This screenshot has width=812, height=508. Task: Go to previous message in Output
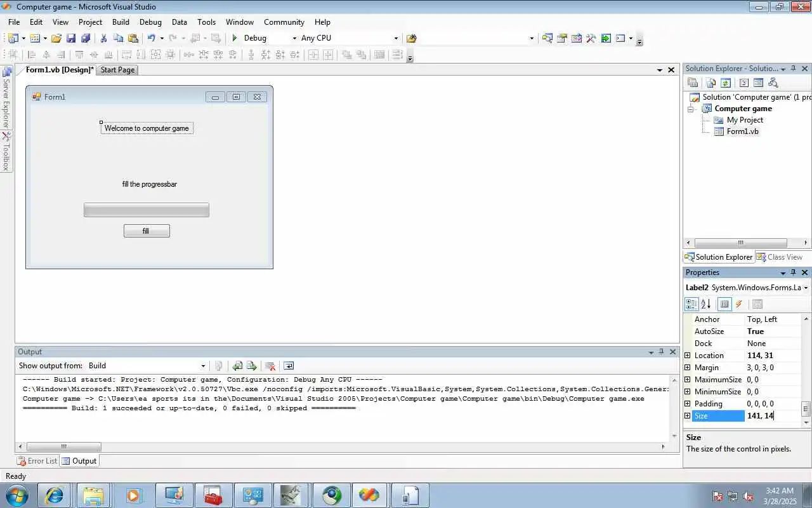pos(237,366)
